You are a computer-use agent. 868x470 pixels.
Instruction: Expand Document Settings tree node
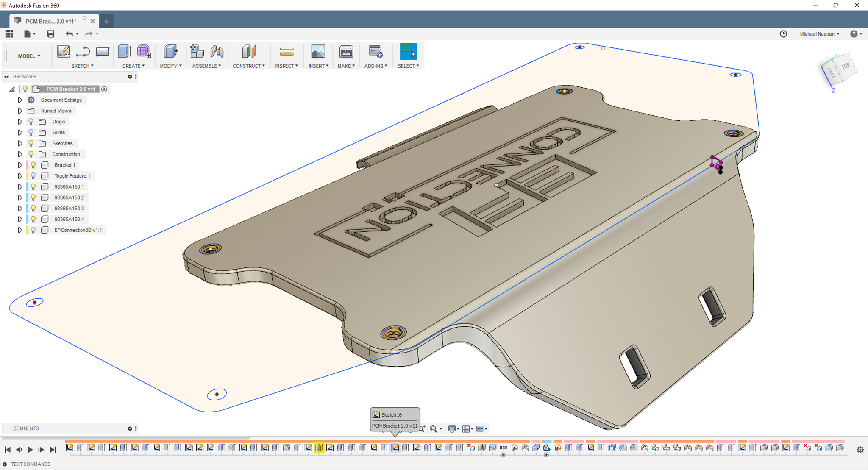[20, 100]
